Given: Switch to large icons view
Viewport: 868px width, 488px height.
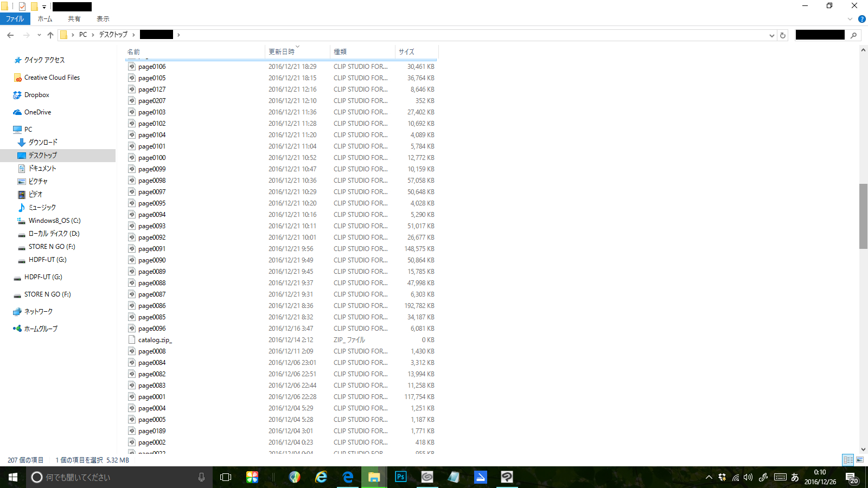Looking at the screenshot, I should (x=860, y=460).
